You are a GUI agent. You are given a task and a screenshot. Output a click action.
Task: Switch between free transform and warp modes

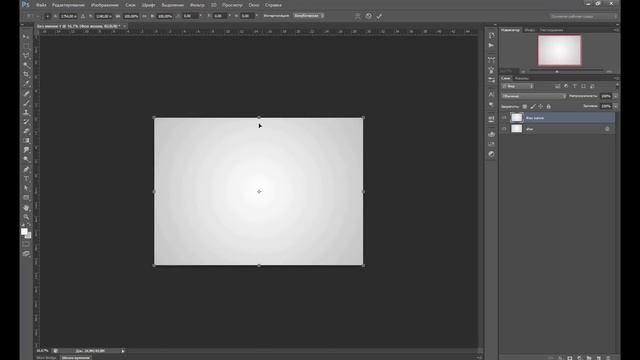358,16
